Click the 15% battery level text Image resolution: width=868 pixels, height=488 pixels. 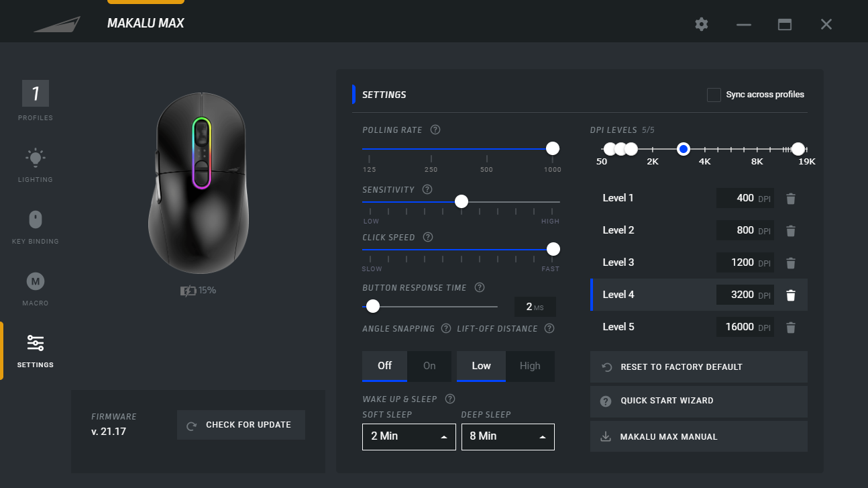207,291
